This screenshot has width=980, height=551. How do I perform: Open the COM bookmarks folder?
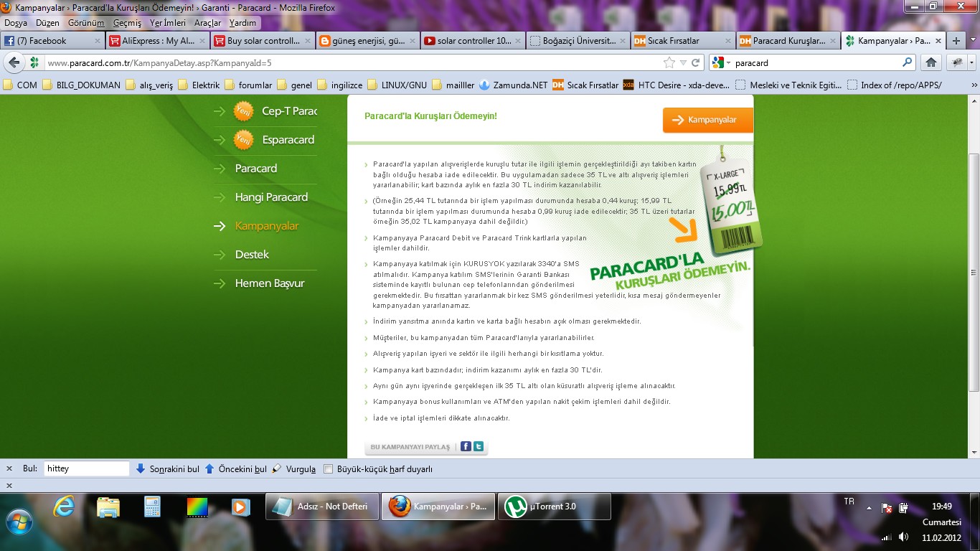pyautogui.click(x=20, y=85)
